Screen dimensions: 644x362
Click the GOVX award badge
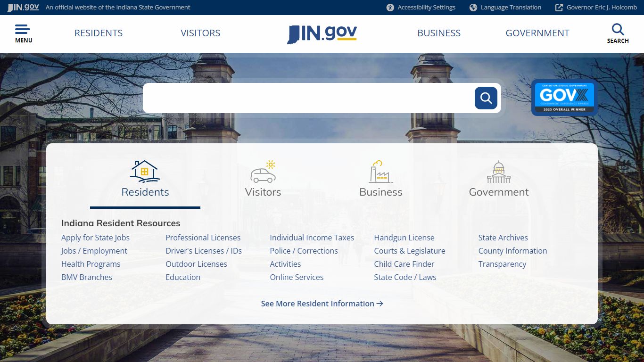tap(564, 98)
